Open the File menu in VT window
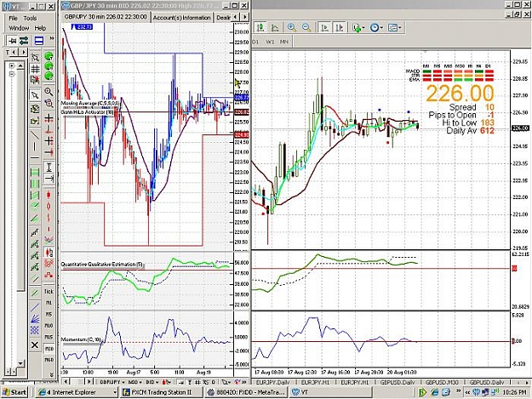Viewport: 532px width, 399px height. pos(13,18)
